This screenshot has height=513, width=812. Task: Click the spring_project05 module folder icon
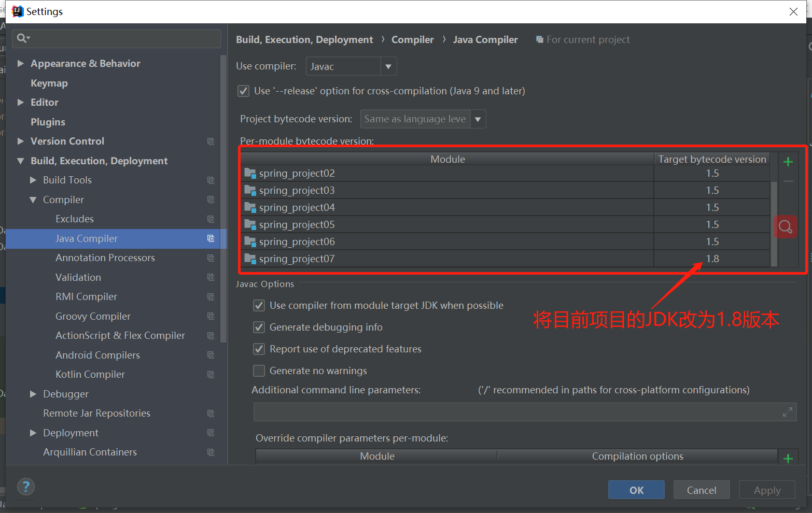(250, 224)
